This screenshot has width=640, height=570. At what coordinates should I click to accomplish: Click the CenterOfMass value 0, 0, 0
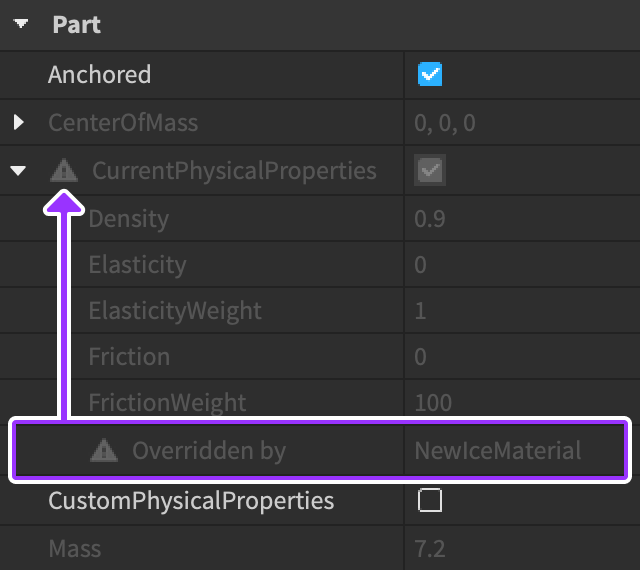(x=445, y=123)
